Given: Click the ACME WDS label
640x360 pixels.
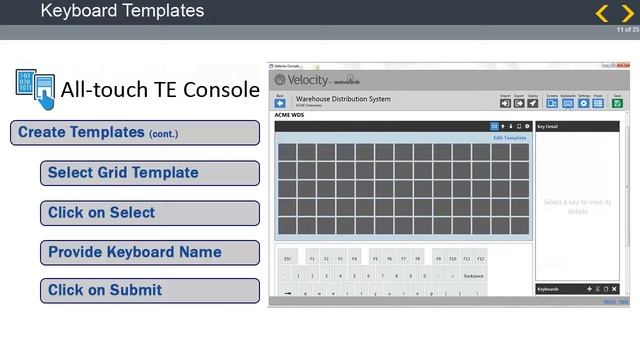Looking at the screenshot, I should coord(289,115).
